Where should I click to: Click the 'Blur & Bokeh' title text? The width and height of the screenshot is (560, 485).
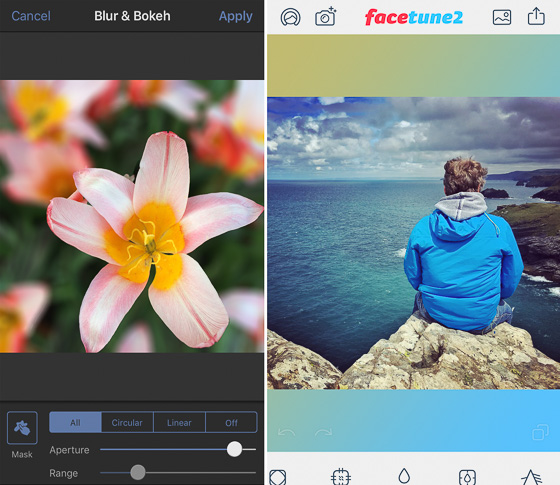tap(132, 16)
